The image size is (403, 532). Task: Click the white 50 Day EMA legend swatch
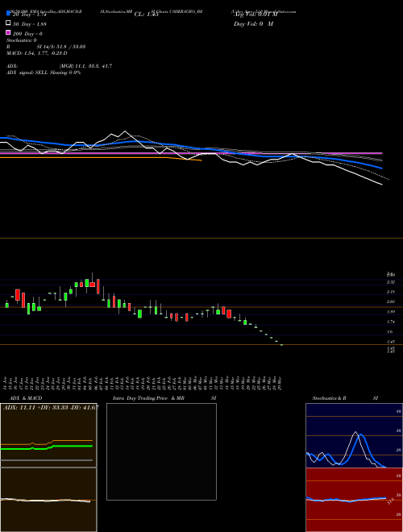pyautogui.click(x=8, y=23)
